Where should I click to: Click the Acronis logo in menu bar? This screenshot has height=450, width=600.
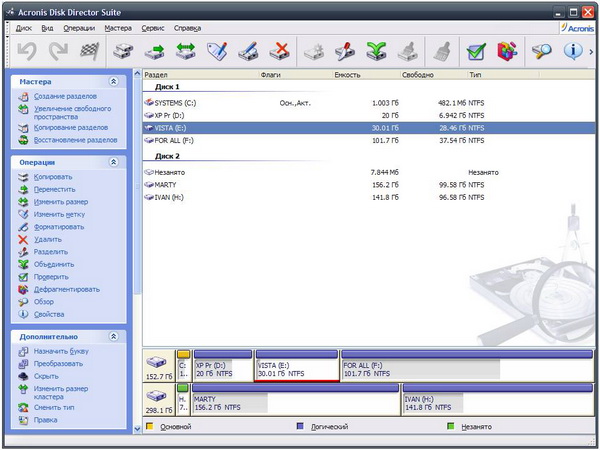point(577,28)
